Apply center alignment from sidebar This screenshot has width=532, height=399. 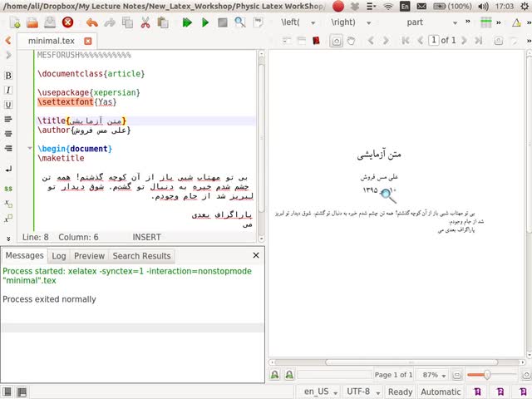(8, 134)
